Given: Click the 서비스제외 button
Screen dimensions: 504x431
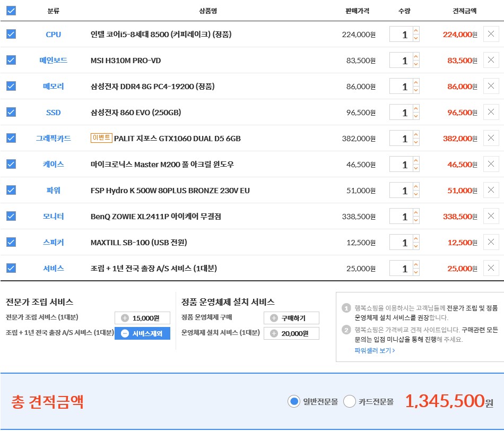Looking at the screenshot, I should [142, 333].
